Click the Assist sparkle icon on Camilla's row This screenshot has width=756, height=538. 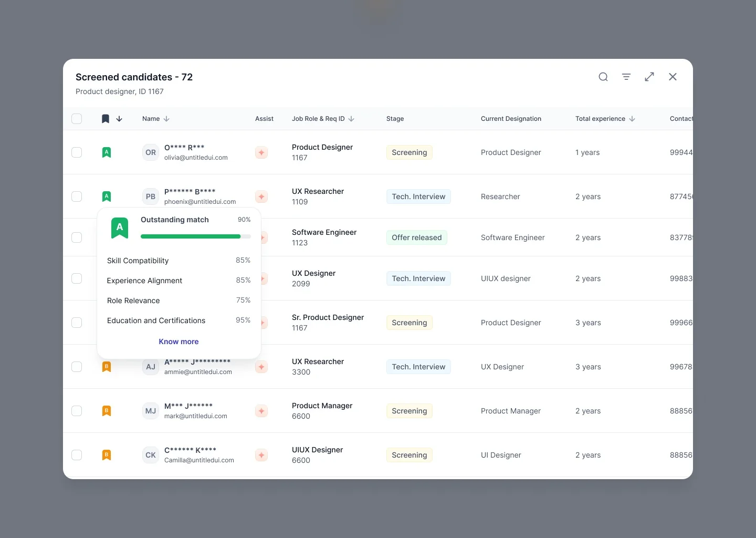tap(261, 455)
